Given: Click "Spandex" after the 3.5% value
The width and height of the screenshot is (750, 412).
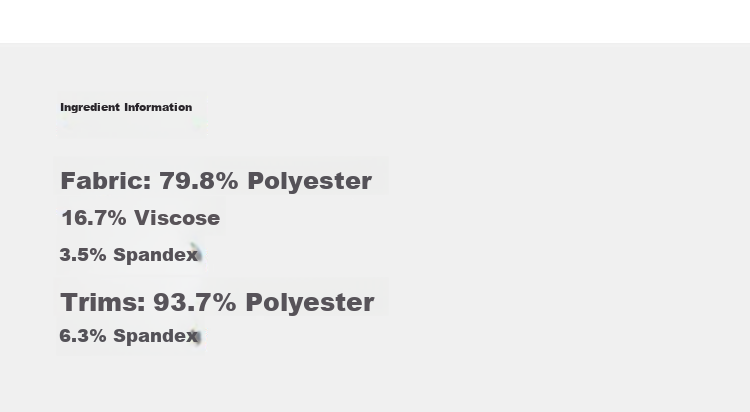Looking at the screenshot, I should pos(155,255).
